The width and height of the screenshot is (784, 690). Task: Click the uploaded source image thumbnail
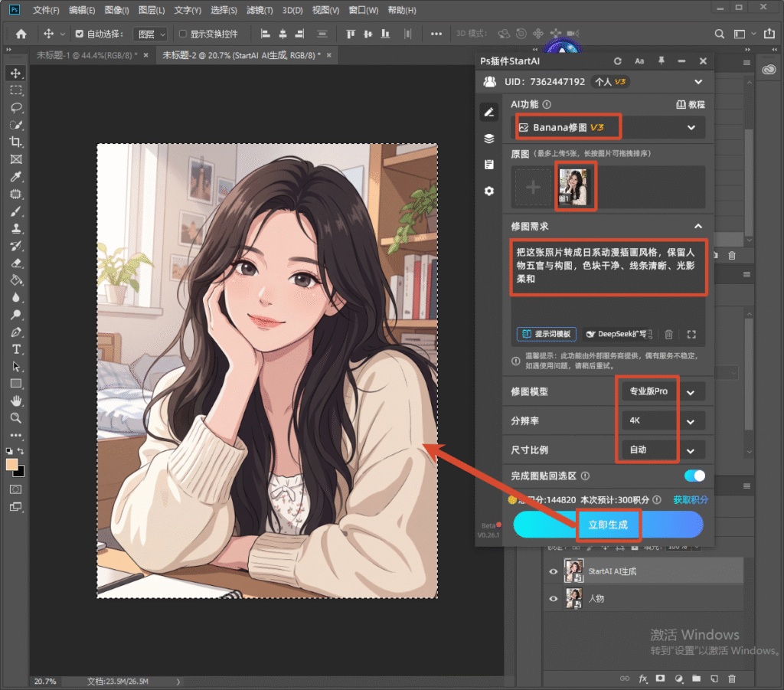point(573,187)
